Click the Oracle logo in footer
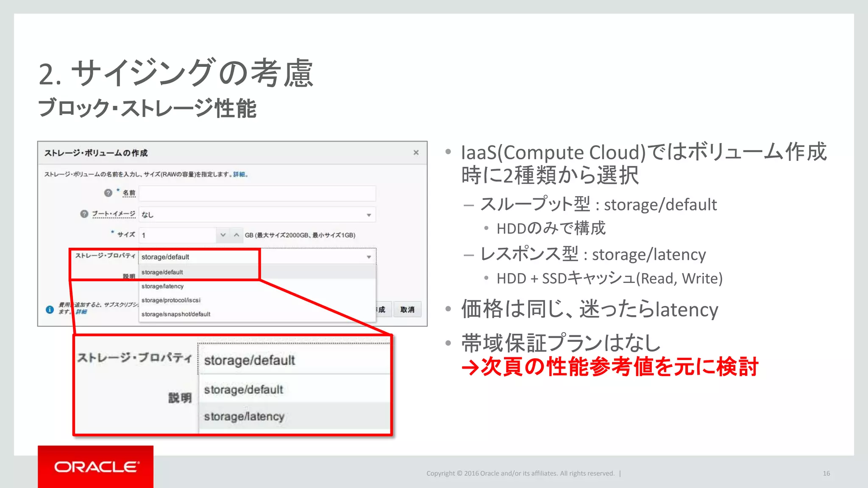Screen dimensions: 868x488 click(x=96, y=467)
